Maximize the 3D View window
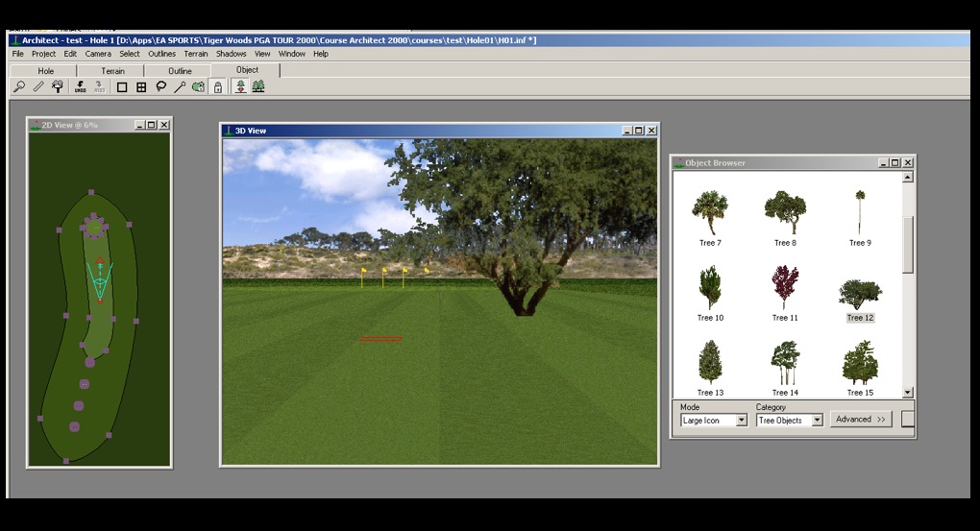 [x=638, y=131]
